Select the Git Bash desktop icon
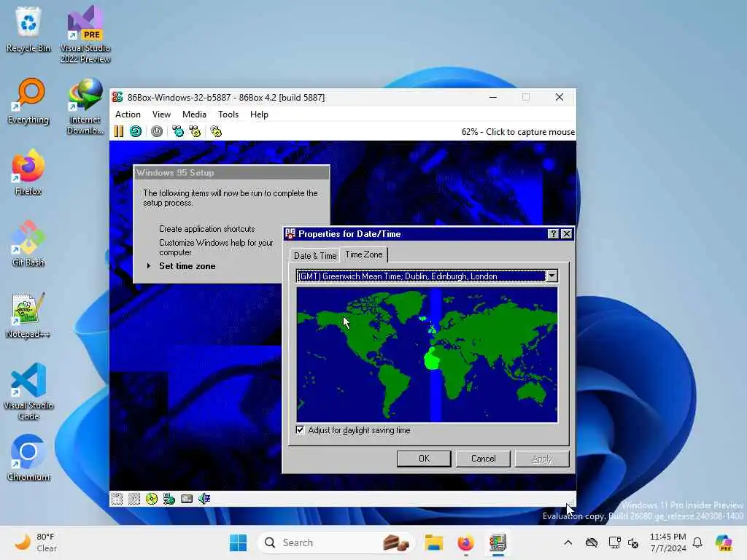The image size is (747, 560). [x=28, y=244]
